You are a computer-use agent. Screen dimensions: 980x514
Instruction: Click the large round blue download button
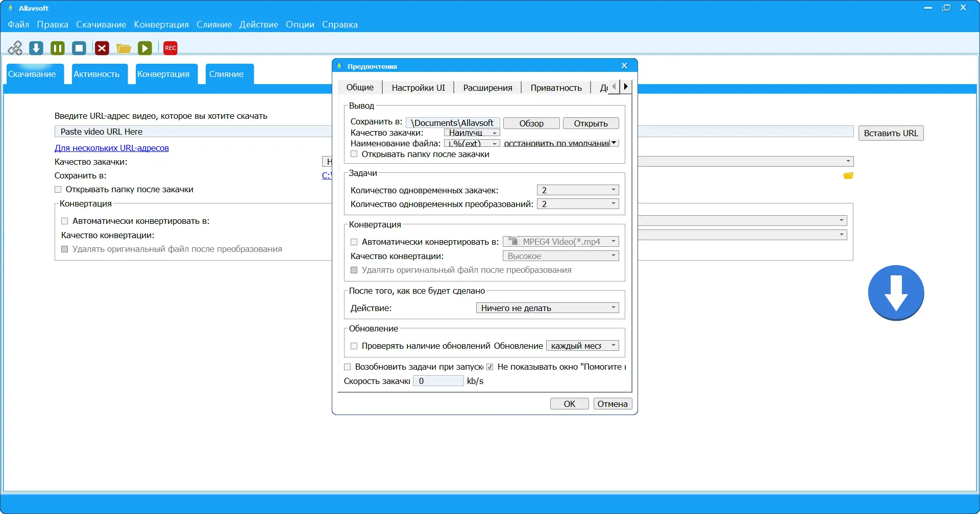896,293
